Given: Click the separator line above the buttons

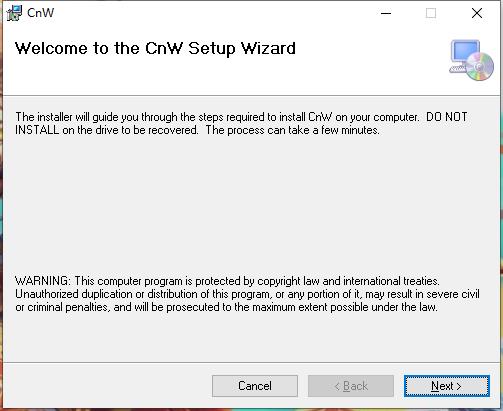Looking at the screenshot, I should (251, 362).
